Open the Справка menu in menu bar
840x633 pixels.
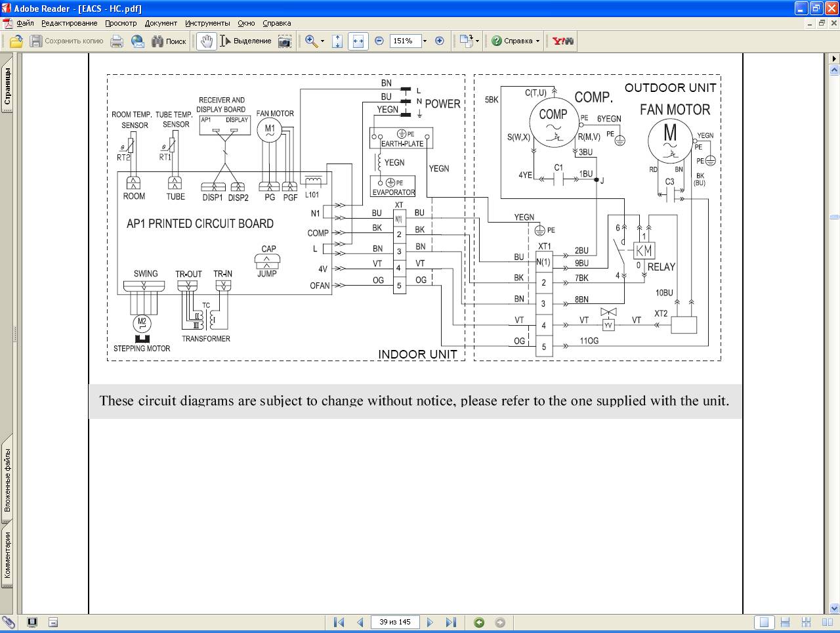click(277, 23)
